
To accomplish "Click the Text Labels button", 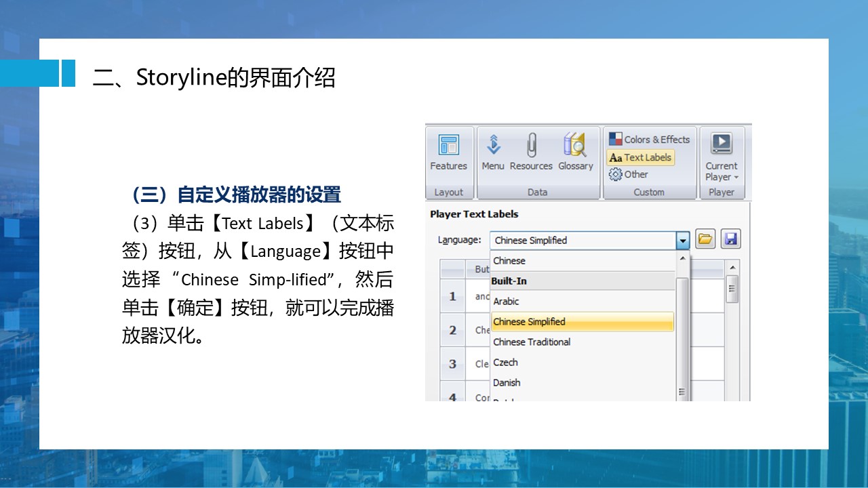I will point(641,157).
